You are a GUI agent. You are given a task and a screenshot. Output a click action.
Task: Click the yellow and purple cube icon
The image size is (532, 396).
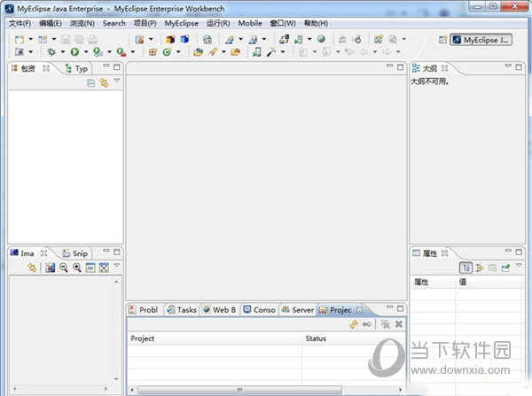tap(170, 39)
